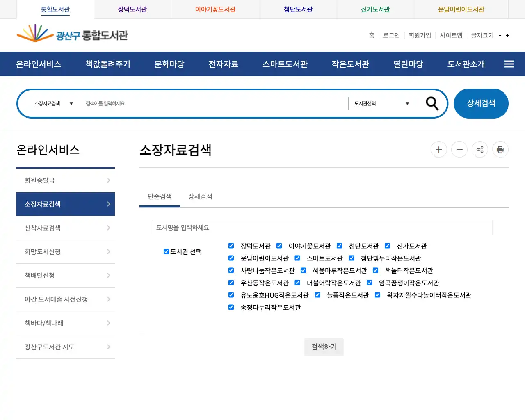Viewport: 525px width, 420px height.
Task: Click the print page icon
Action: tap(500, 149)
